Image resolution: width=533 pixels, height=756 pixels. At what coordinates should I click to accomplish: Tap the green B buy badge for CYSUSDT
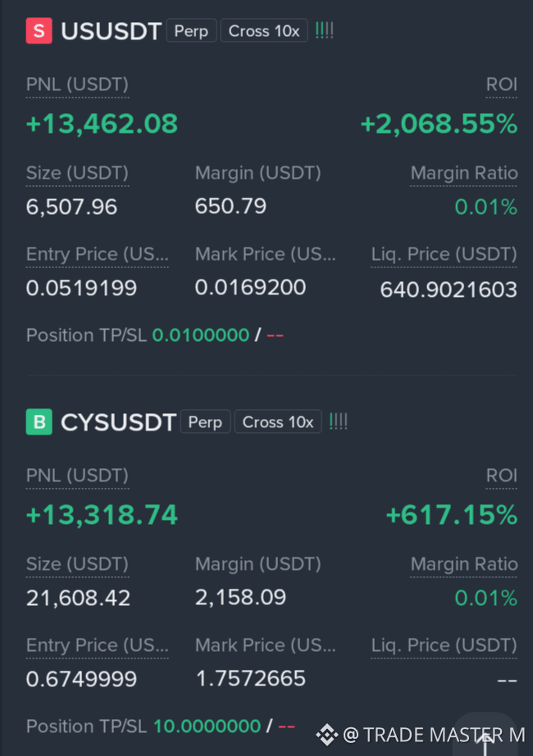[39, 422]
